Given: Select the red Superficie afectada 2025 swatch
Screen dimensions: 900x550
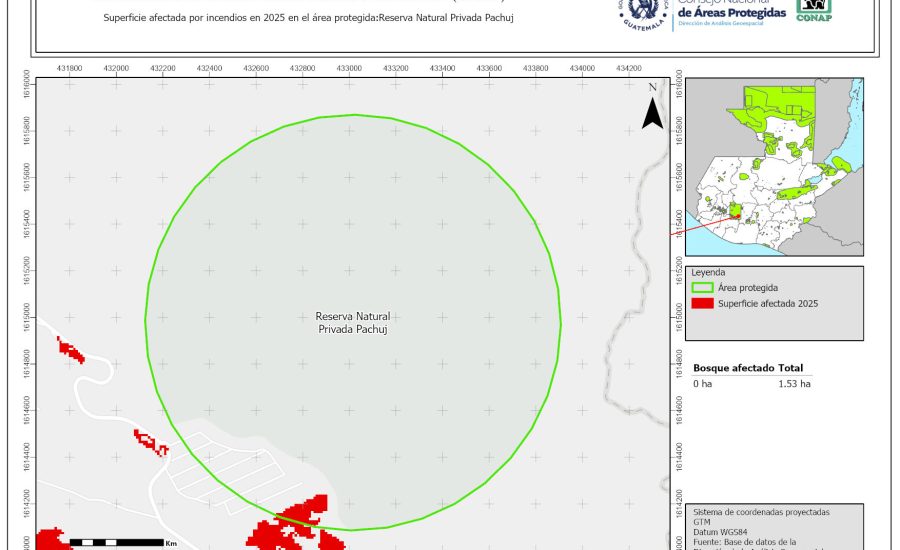Looking at the screenshot, I should coord(703,304).
